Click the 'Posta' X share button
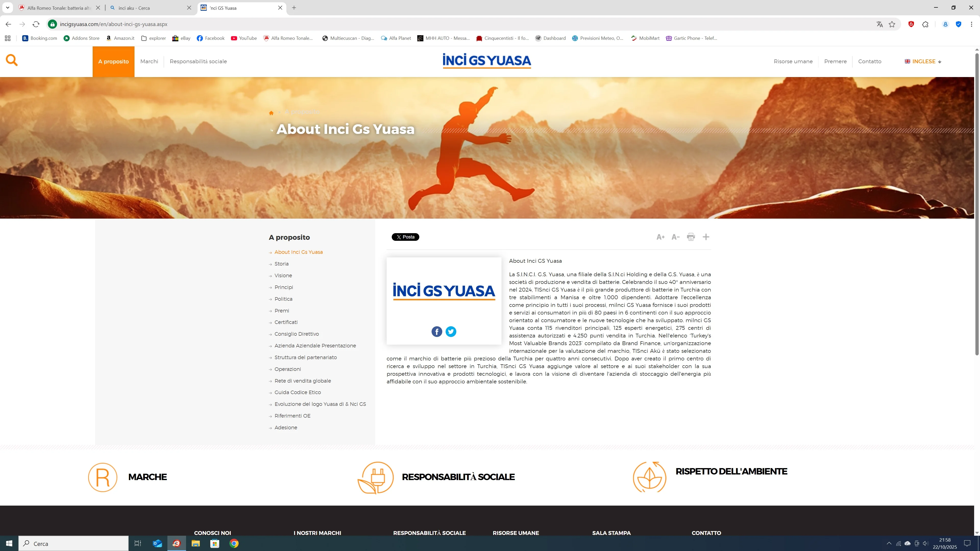The height and width of the screenshot is (551, 980). [x=405, y=236]
